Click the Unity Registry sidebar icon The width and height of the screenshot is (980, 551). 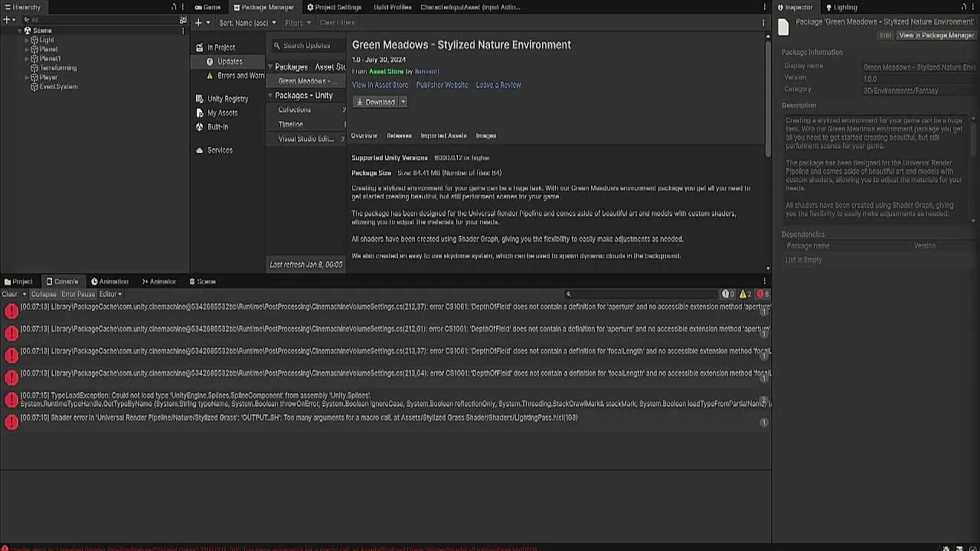point(200,99)
